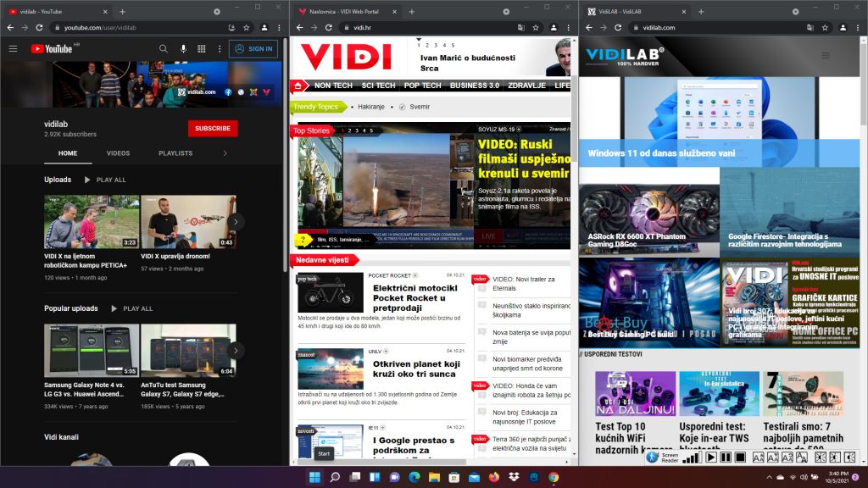868x488 pixels.
Task: Activate YouTube voice search microphone
Action: [183, 49]
